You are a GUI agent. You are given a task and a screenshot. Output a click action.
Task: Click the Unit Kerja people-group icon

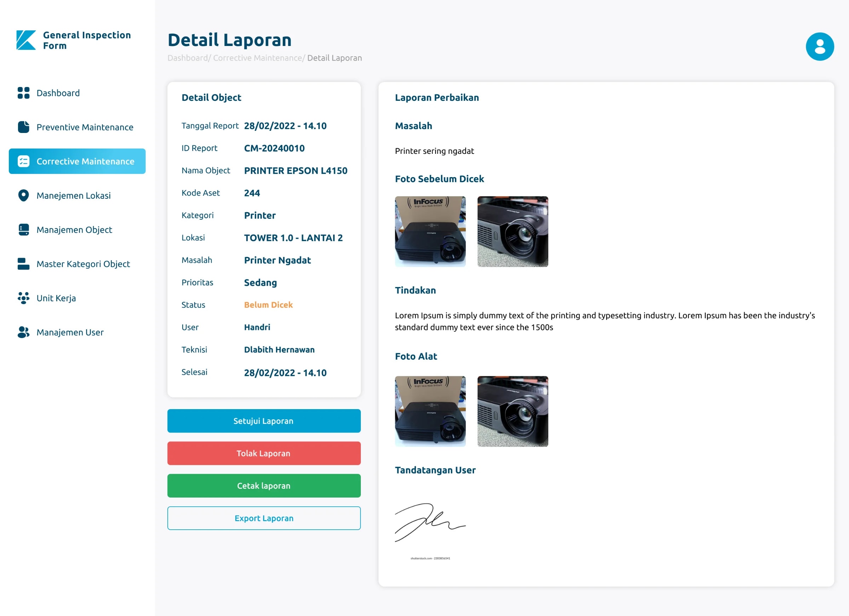24,298
